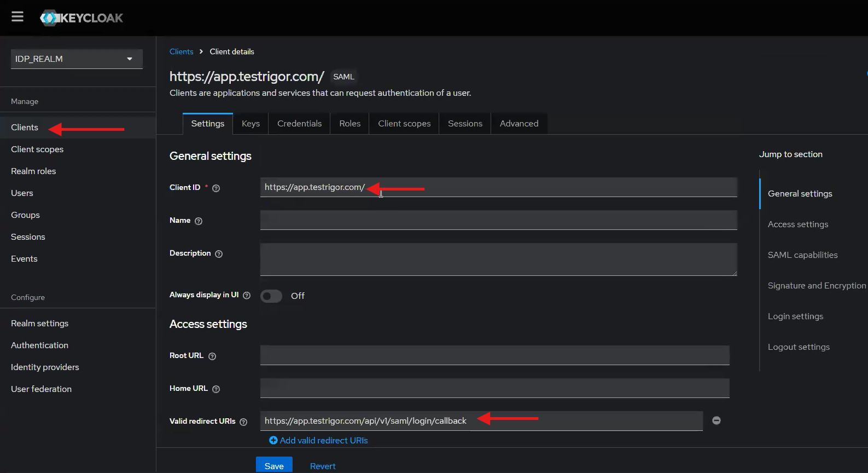Viewport: 868px width, 473px height.
Task: Remove the saml/login/callback redirect URI
Action: coord(716,420)
